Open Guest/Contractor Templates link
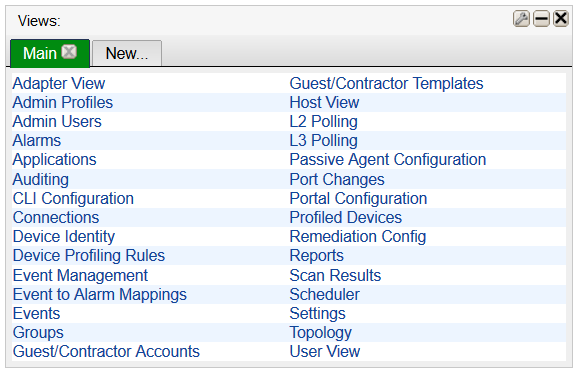 [386, 83]
